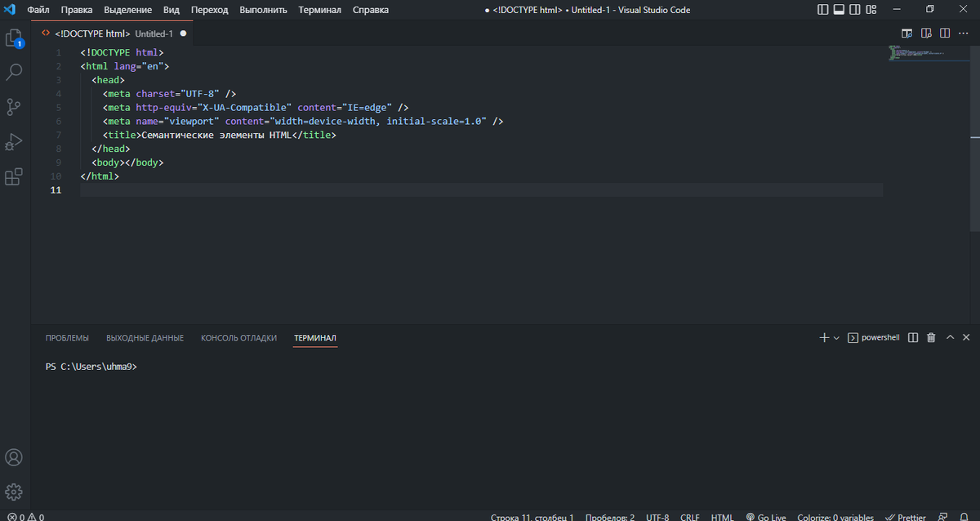Click errors and warnings status indicator

coord(26,517)
